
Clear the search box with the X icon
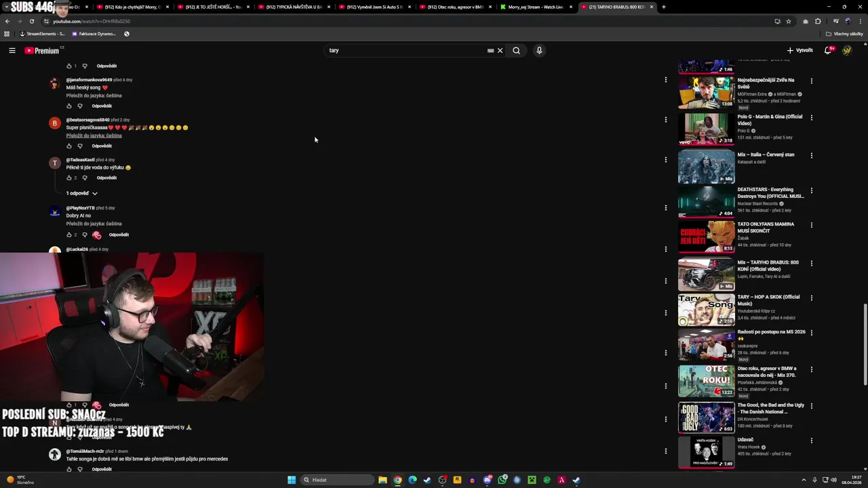(500, 50)
